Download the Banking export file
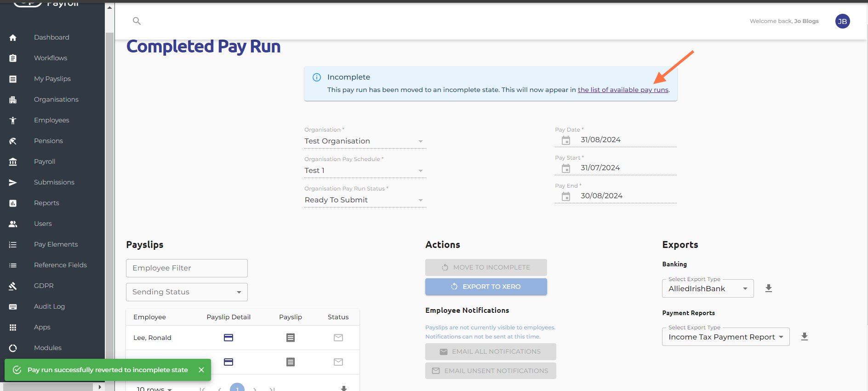Screen dimensions: 868x391 [x=768, y=288]
